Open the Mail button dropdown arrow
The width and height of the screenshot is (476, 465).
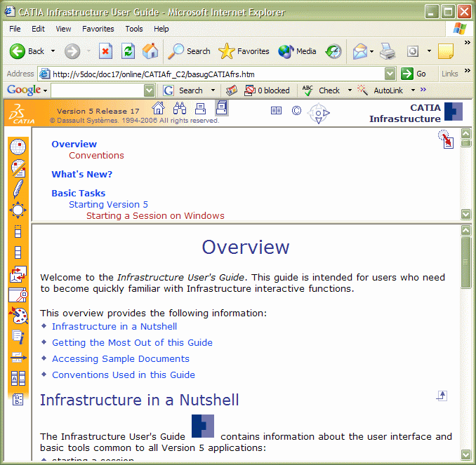[371, 51]
